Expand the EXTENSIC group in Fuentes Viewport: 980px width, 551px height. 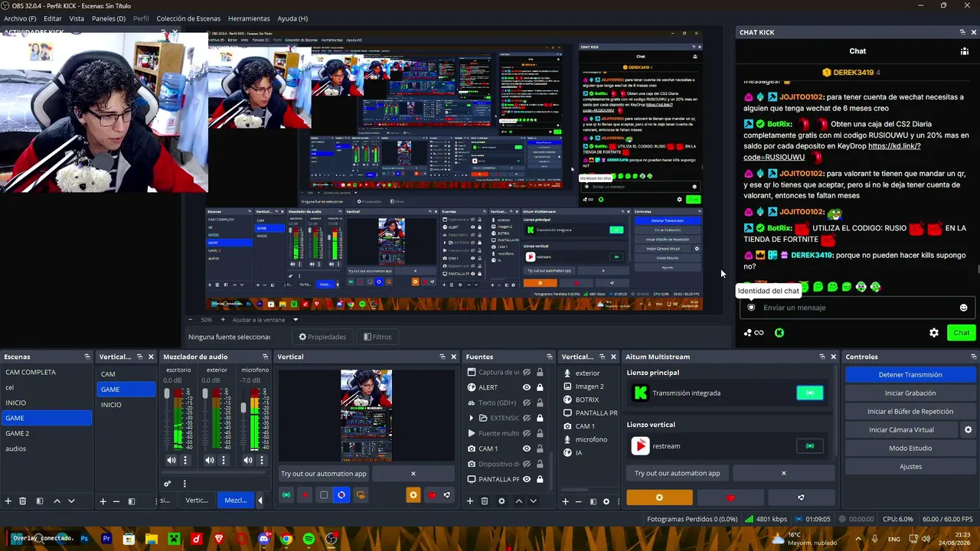click(472, 418)
